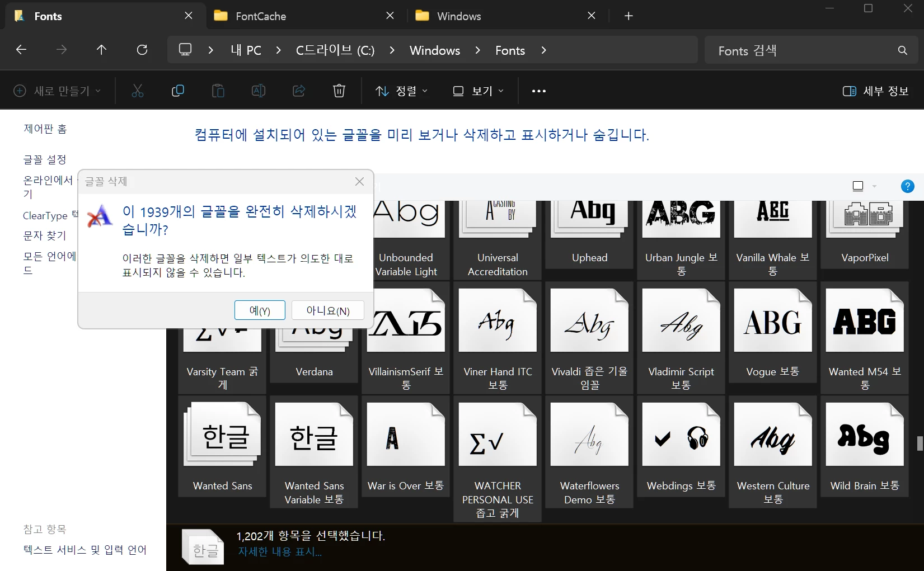The image size is (924, 571).
Task: Open 제어판 홈 link in sidebar
Action: click(x=45, y=129)
